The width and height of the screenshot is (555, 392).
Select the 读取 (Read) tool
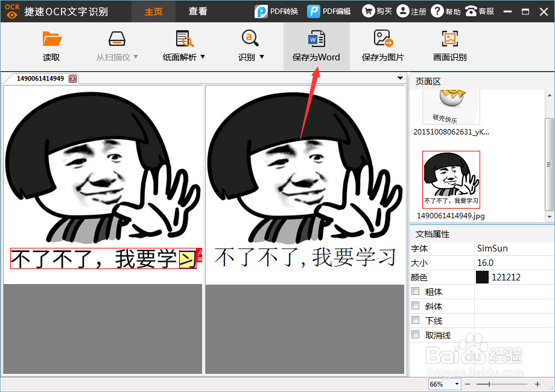(51, 46)
